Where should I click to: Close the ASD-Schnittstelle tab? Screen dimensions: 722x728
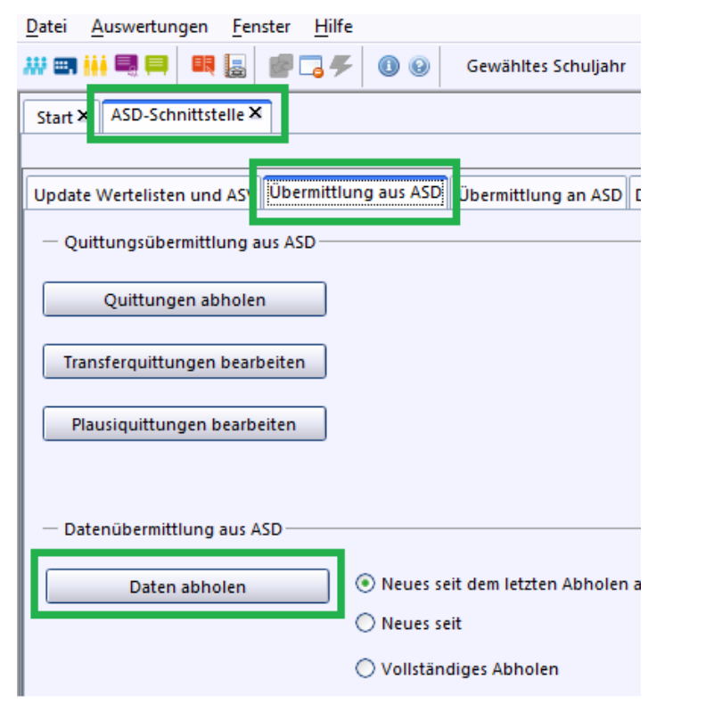[255, 114]
